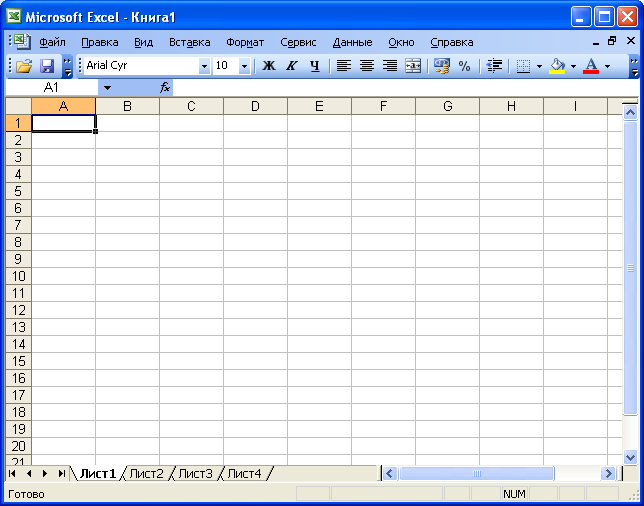Open the Правка menu

100,42
